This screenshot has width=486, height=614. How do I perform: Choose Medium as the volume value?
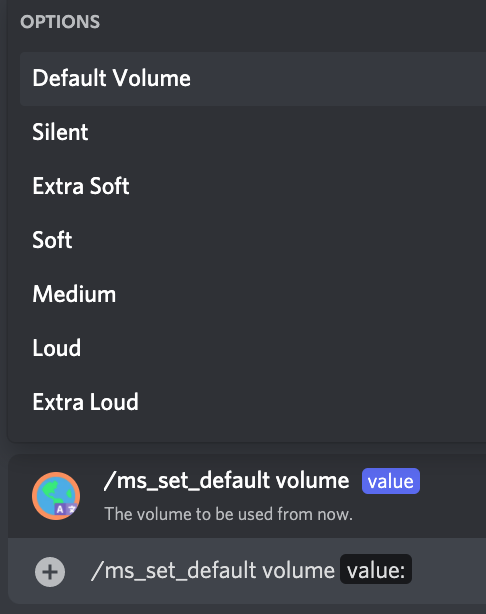(253, 294)
